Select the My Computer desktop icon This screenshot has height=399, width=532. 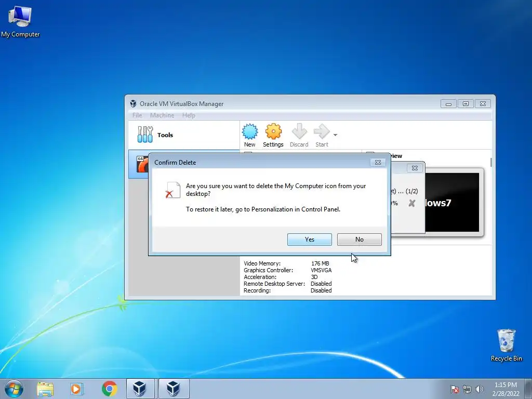(20, 21)
